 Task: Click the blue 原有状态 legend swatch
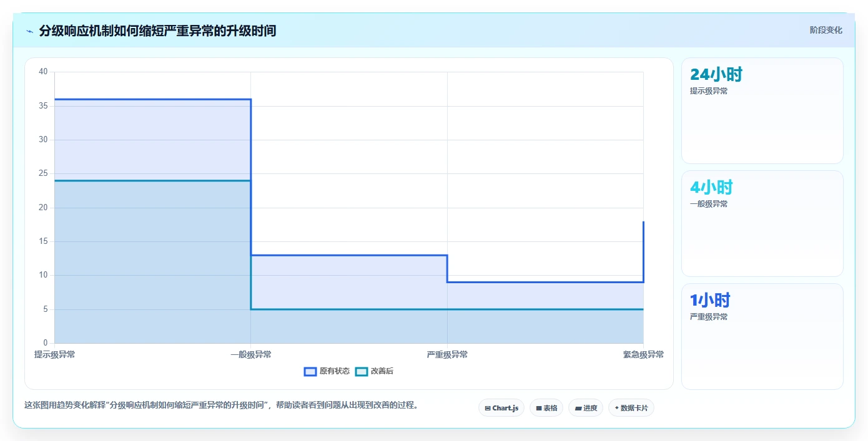click(x=310, y=371)
